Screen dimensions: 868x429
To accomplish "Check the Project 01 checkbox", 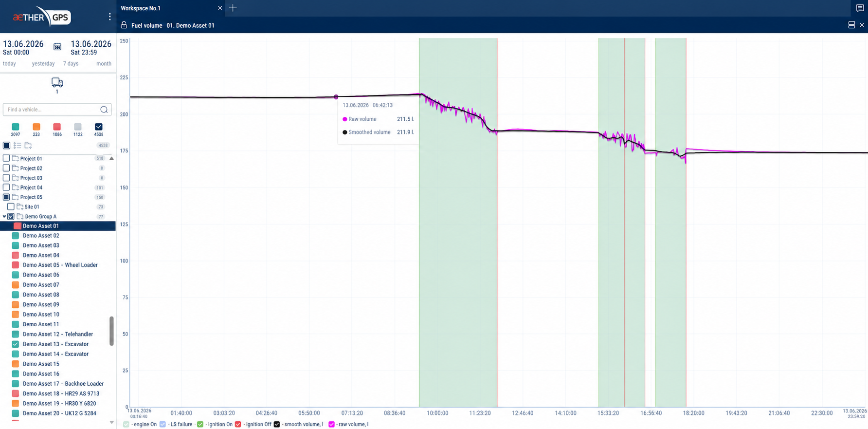I will click(6, 158).
